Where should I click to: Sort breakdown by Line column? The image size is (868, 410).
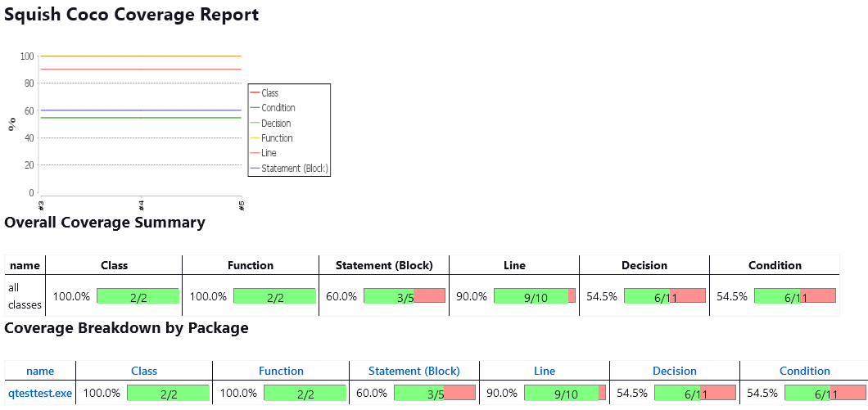tap(545, 371)
